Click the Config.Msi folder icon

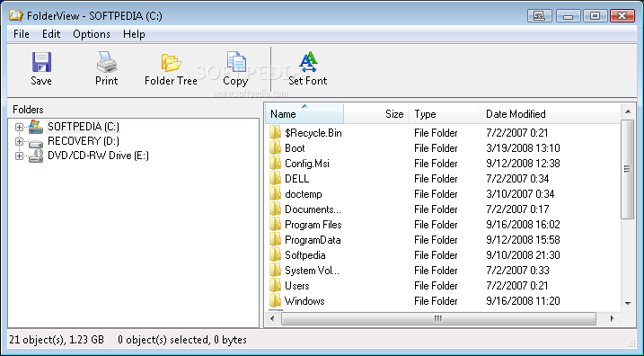click(x=275, y=164)
